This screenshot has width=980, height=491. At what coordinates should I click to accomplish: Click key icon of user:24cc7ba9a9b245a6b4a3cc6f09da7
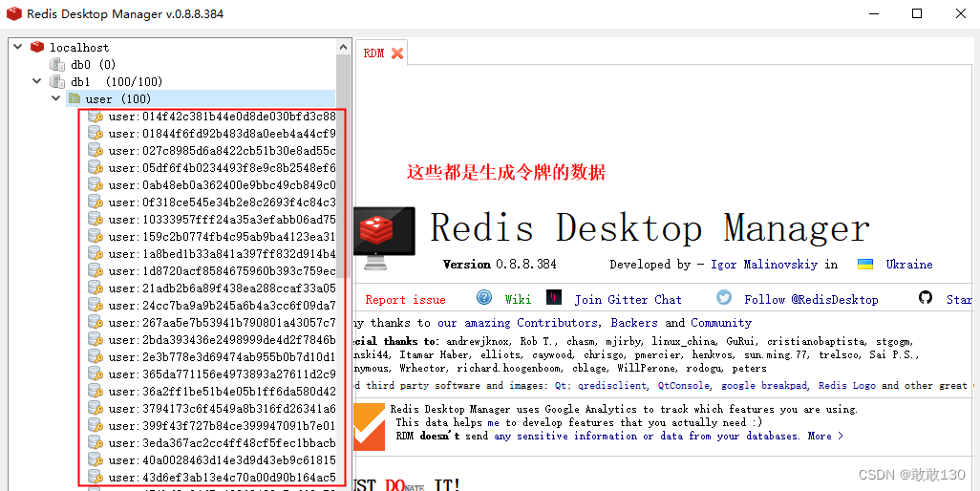(x=95, y=305)
